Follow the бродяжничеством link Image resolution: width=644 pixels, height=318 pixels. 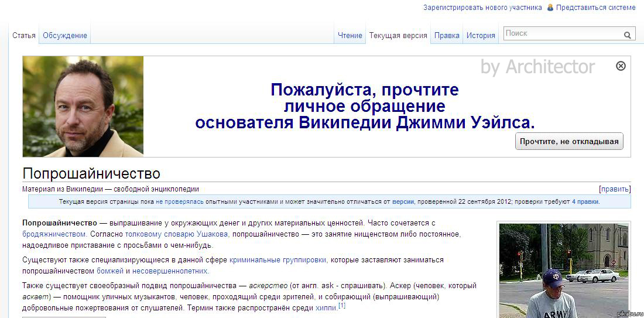(x=54, y=234)
